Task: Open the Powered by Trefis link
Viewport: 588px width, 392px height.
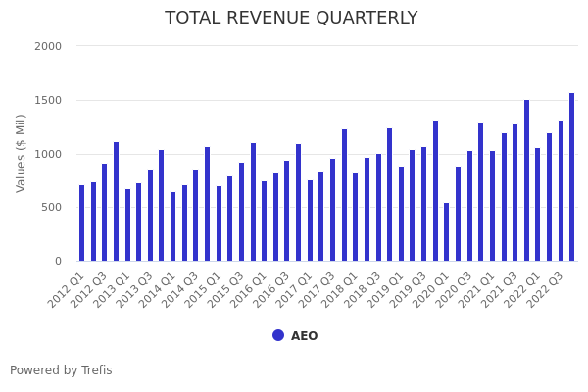Action: click(x=61, y=370)
